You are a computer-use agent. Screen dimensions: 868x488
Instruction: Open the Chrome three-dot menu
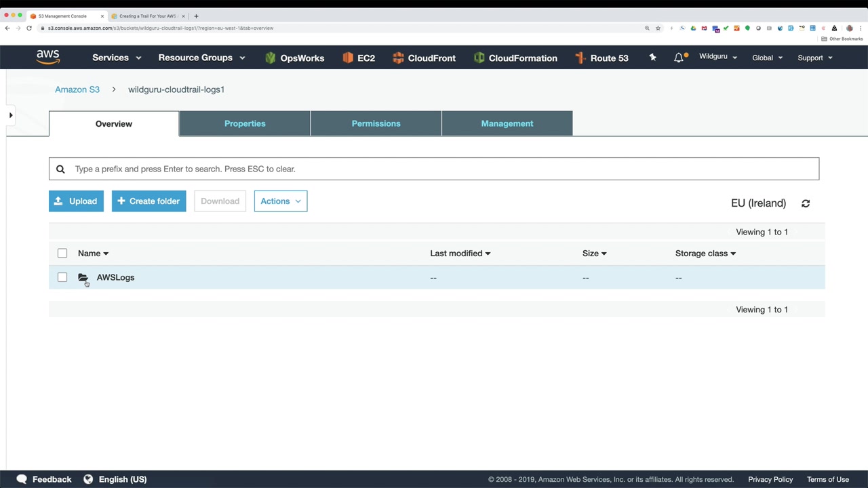(x=861, y=28)
